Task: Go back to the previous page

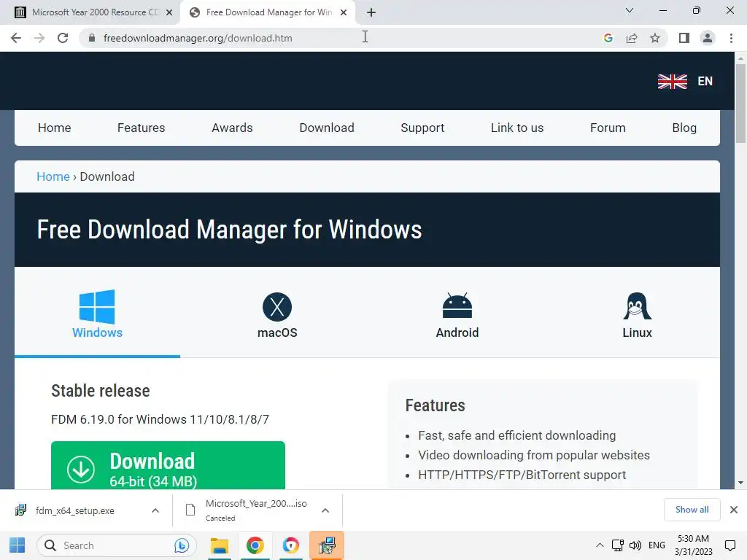Action: pos(16,38)
